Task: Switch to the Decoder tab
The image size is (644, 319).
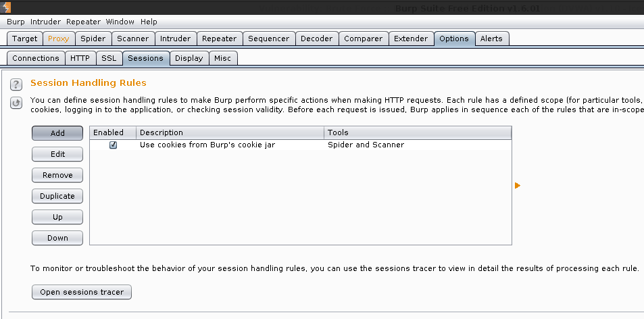Action: click(x=317, y=39)
